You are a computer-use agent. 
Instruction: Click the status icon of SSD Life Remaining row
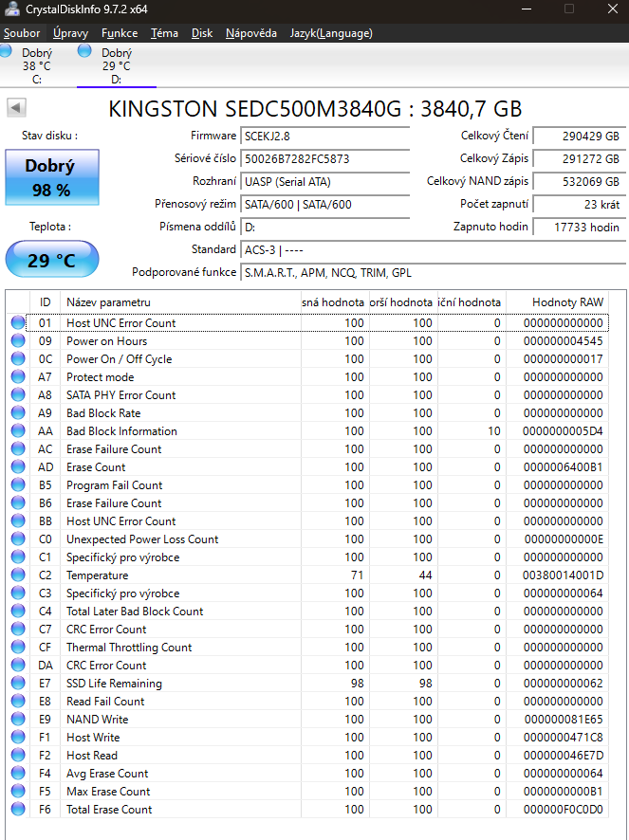coord(18,683)
